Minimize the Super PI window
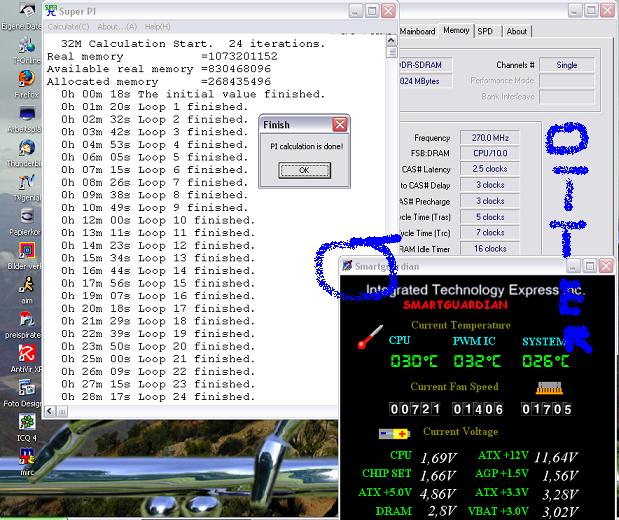 point(355,11)
